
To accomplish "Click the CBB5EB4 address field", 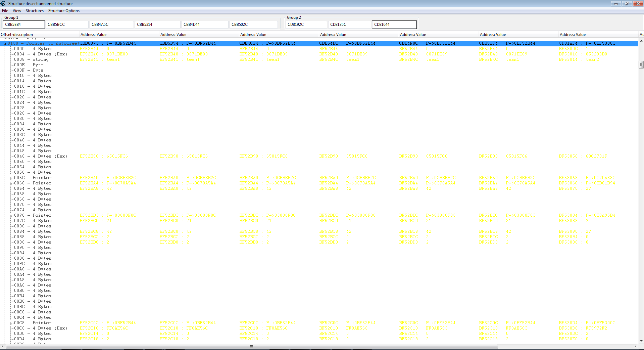I will pos(23,25).
